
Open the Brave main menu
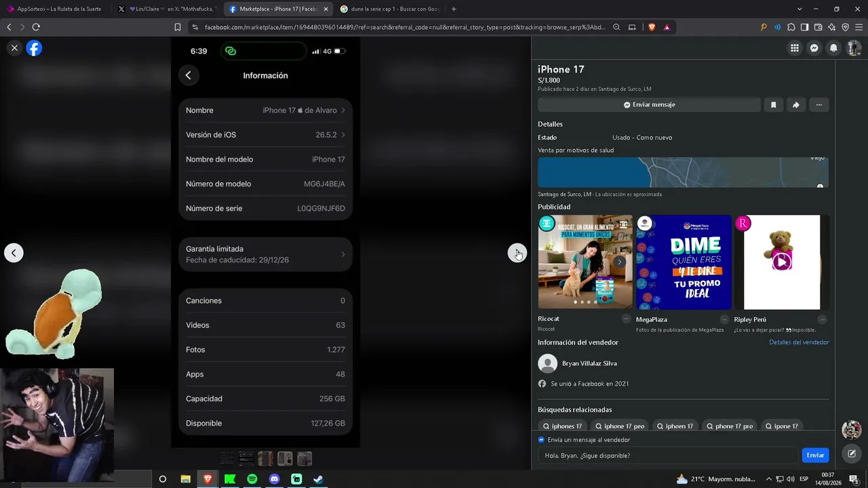[859, 27]
